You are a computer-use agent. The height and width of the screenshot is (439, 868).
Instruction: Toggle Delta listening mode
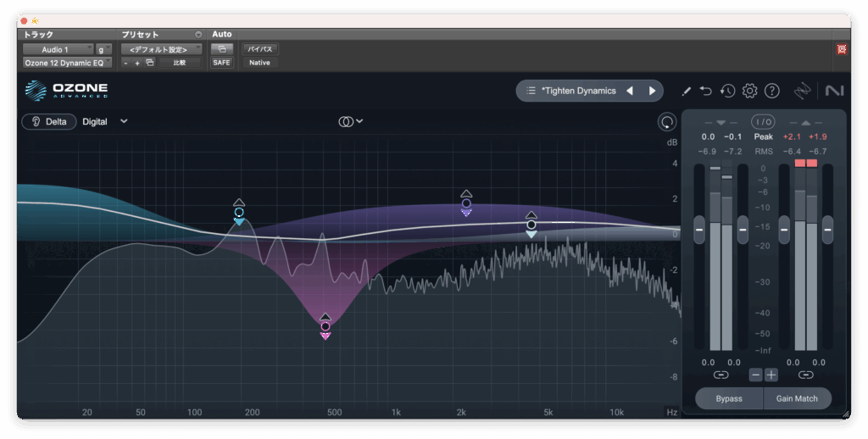[x=49, y=121]
